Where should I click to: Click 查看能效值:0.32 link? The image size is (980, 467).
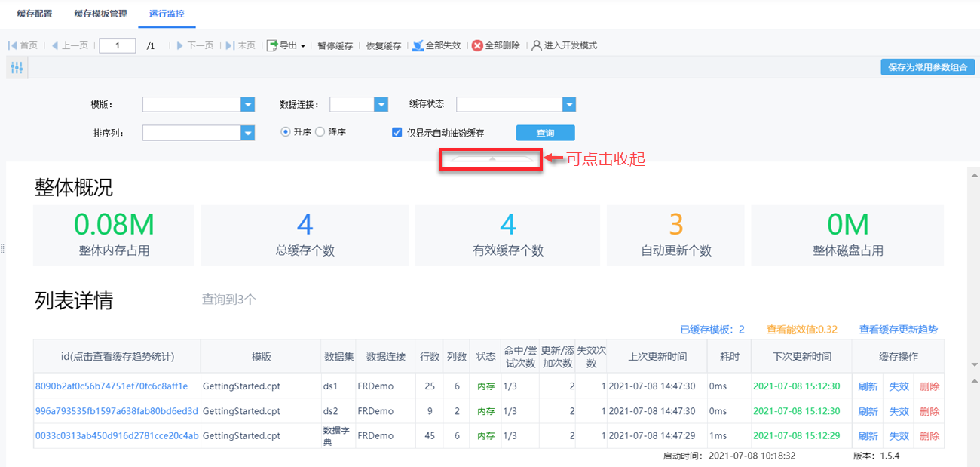click(x=802, y=330)
